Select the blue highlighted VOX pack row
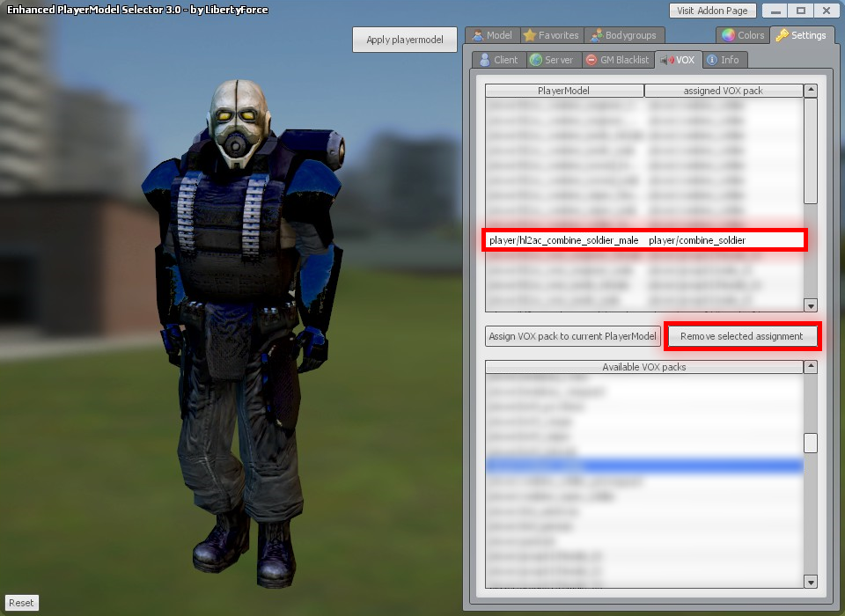The width and height of the screenshot is (845, 616). pos(644,466)
